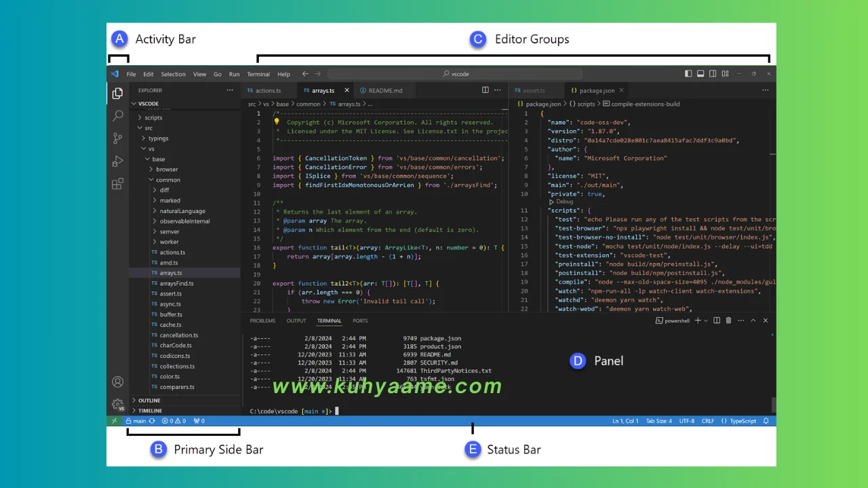Image resolution: width=868 pixels, height=488 pixels.
Task: Click the UTF-8 encoding indicator
Action: 687,421
